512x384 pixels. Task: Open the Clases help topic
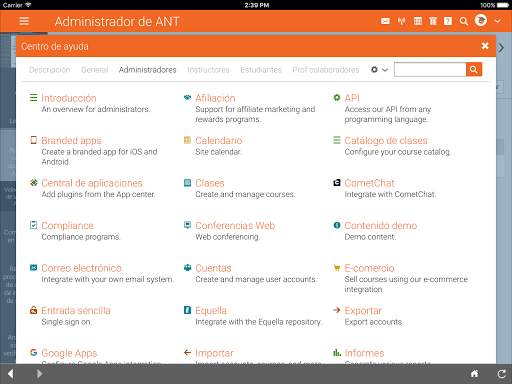pyautogui.click(x=210, y=183)
